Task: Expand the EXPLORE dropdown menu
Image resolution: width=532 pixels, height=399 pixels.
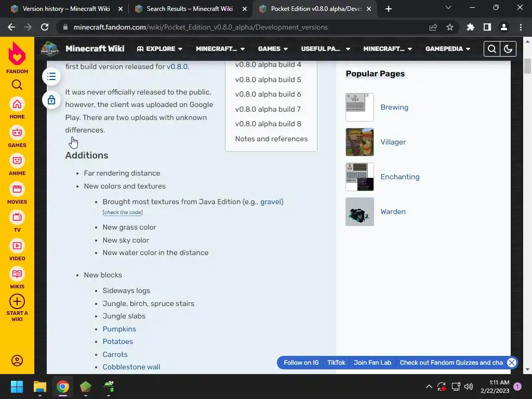Action: point(159,49)
